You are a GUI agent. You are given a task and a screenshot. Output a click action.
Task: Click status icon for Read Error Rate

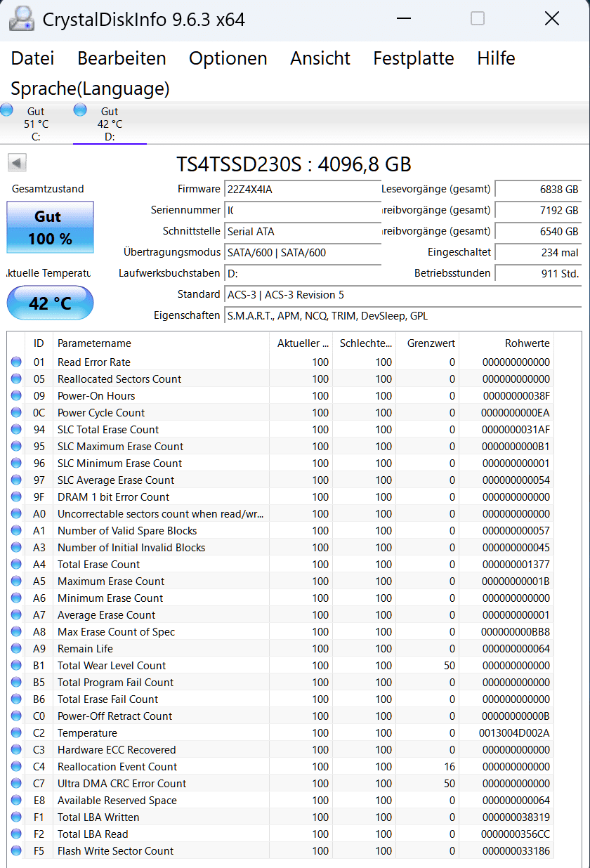[16, 362]
